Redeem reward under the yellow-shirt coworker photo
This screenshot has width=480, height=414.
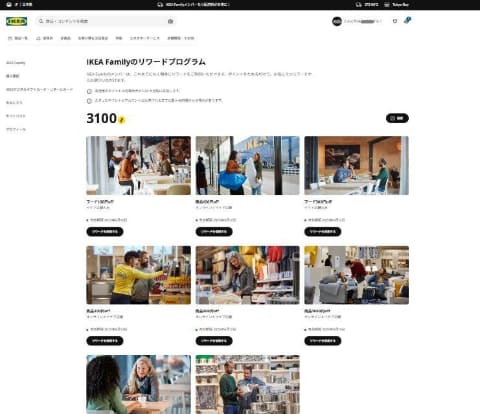pyautogui.click(x=105, y=341)
